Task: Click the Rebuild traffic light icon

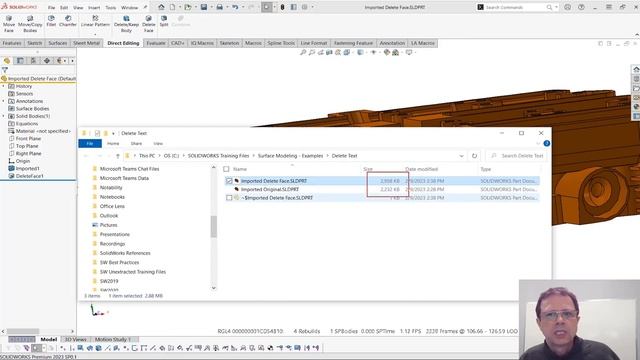Action: [x=282, y=7]
